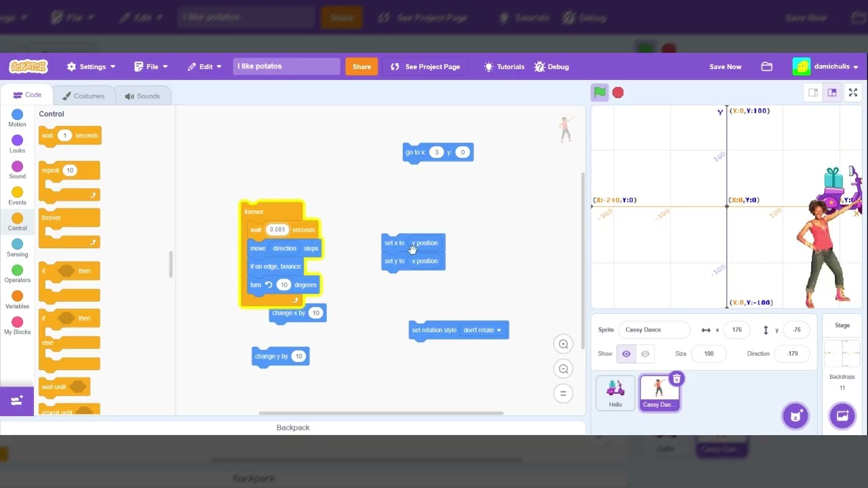
Task: Click the degrees value 10 in turn block
Action: click(x=284, y=285)
